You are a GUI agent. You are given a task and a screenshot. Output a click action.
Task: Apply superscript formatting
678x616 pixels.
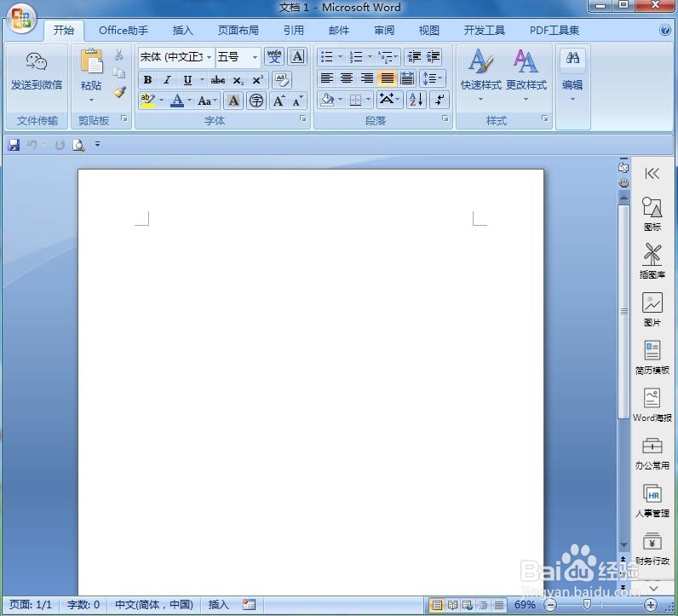click(x=258, y=80)
